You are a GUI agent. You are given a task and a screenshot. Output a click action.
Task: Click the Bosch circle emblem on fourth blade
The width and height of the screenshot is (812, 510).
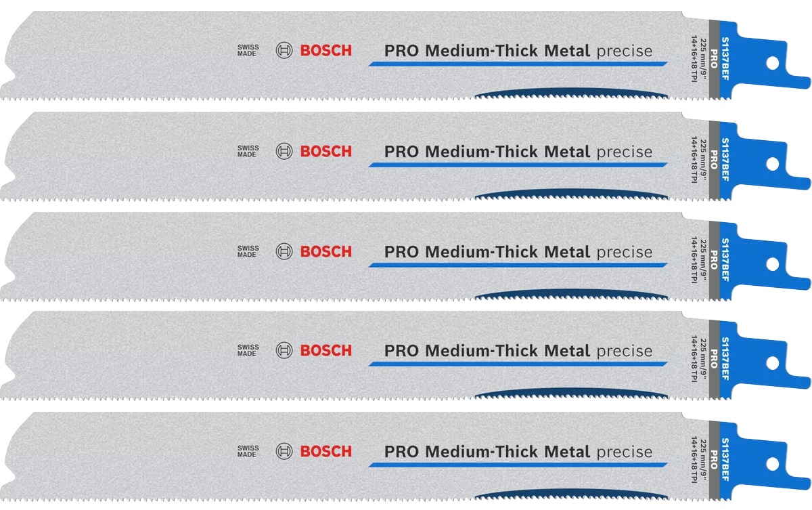pyautogui.click(x=284, y=350)
